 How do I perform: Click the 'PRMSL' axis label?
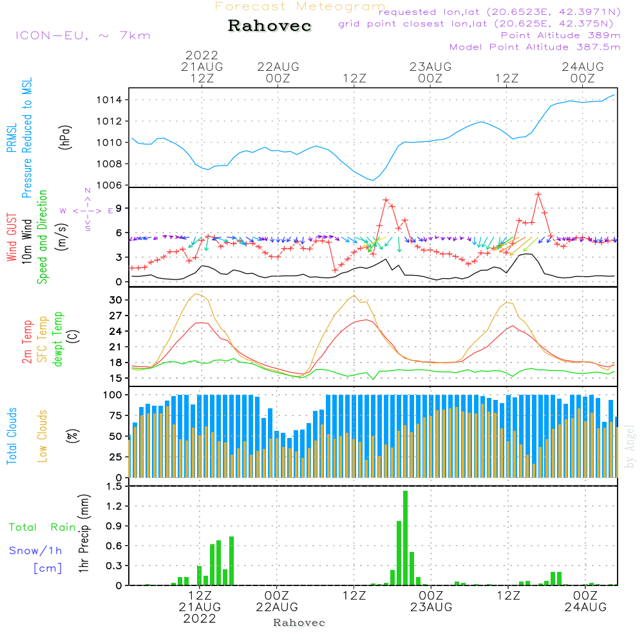12,138
